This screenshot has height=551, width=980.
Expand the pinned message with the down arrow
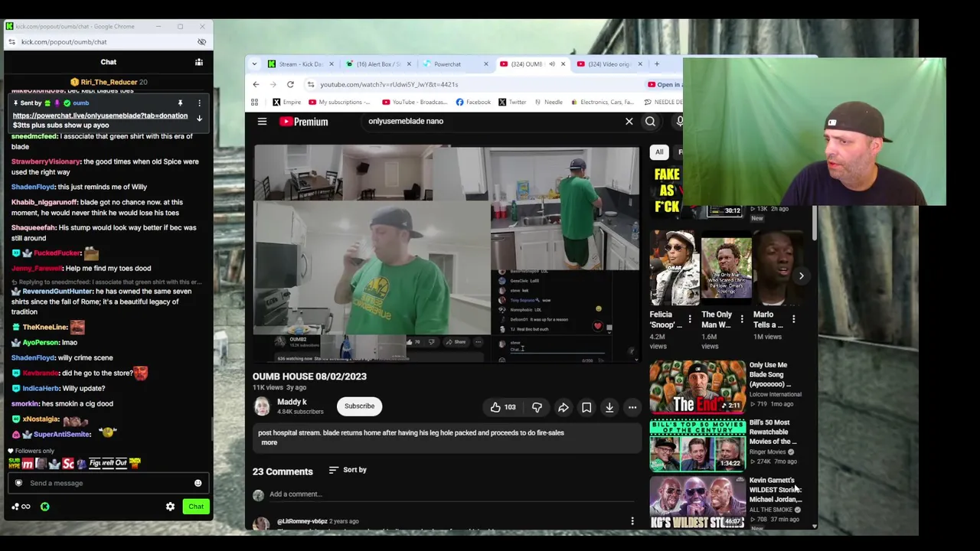199,119
